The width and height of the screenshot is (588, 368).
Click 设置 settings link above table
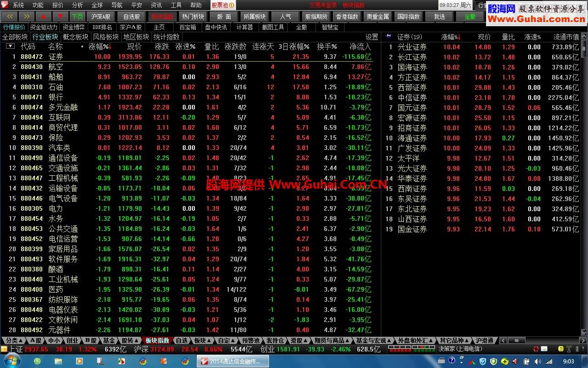372,37
